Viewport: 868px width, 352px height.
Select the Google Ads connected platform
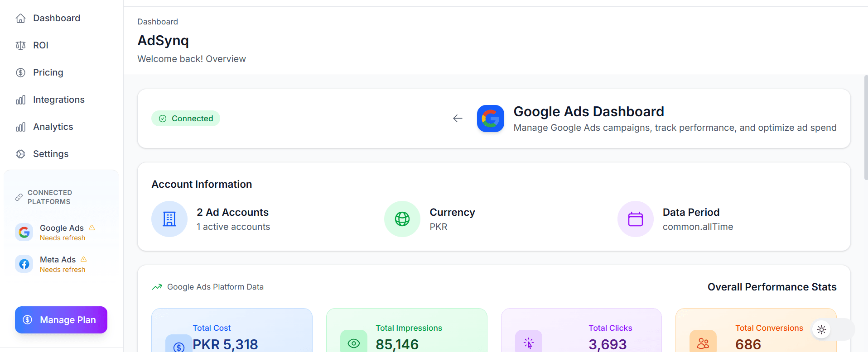click(x=61, y=232)
